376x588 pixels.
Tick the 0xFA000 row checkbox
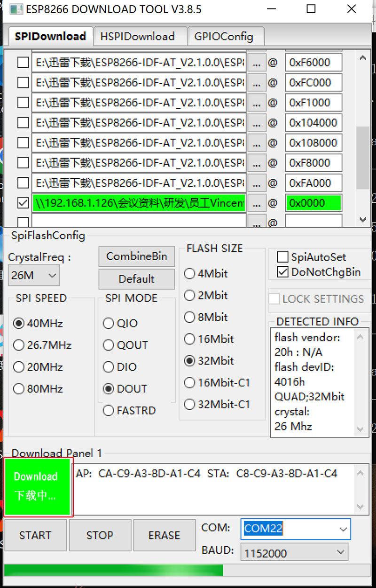pos(23,183)
